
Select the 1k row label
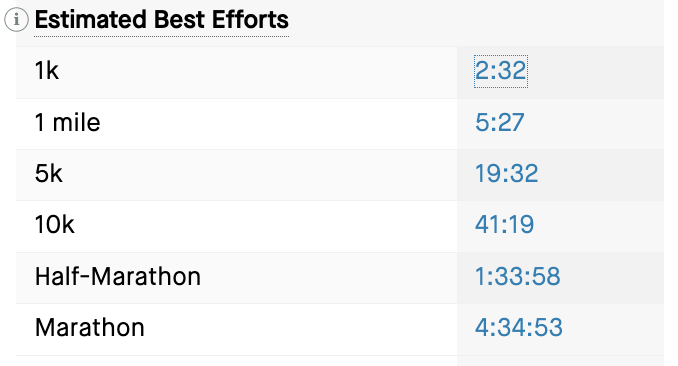tap(46, 71)
